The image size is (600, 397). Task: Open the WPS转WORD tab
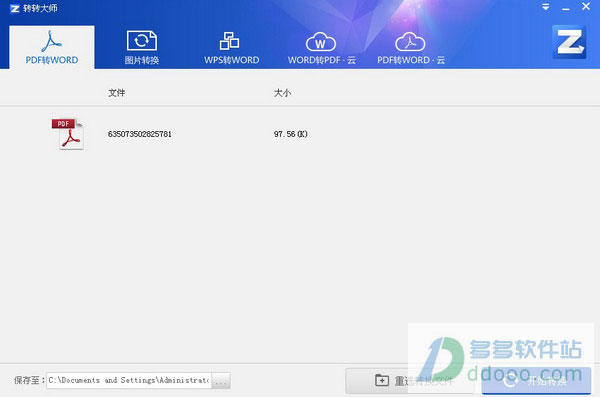pos(232,47)
